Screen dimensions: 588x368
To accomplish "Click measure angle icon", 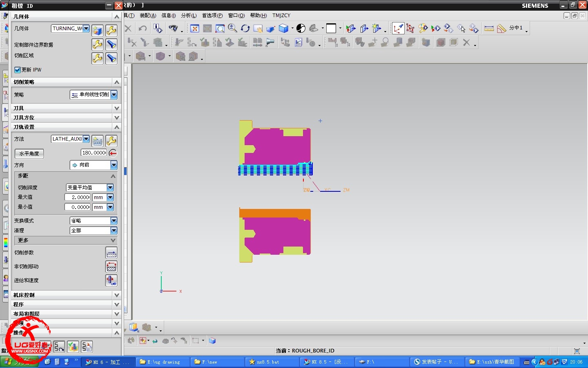I will click(501, 28).
